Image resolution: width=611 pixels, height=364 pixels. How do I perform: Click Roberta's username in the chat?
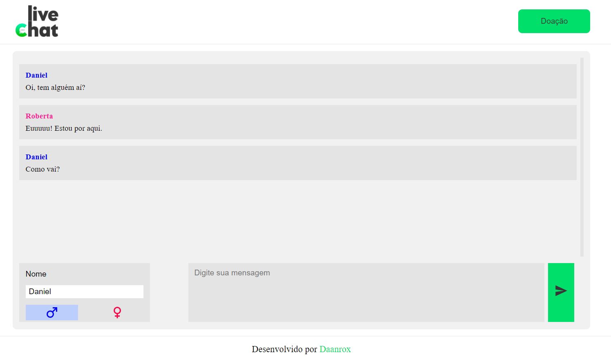pyautogui.click(x=39, y=116)
